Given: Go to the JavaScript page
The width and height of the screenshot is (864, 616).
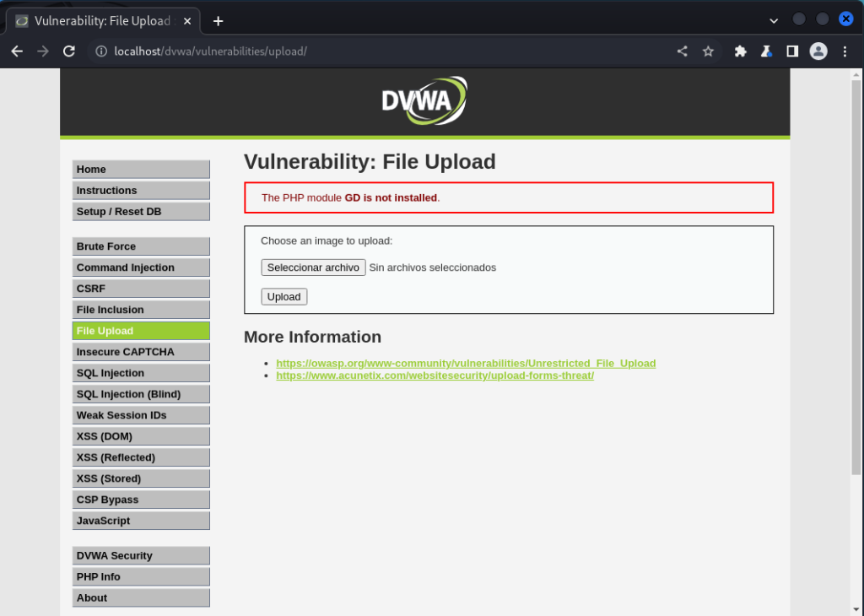Looking at the screenshot, I should [141, 521].
